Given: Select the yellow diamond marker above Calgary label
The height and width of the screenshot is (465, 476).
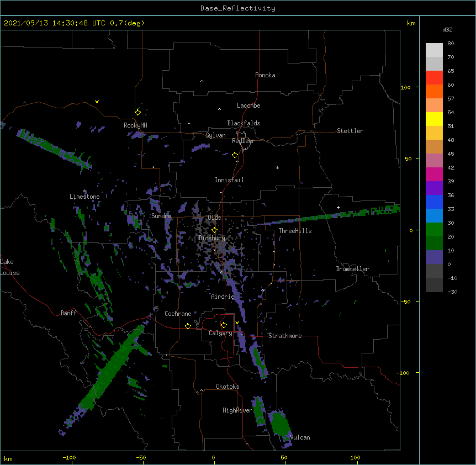Looking at the screenshot, I should [224, 325].
